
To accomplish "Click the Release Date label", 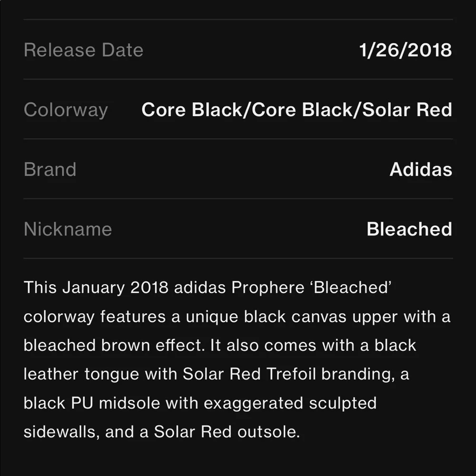I will click(83, 50).
